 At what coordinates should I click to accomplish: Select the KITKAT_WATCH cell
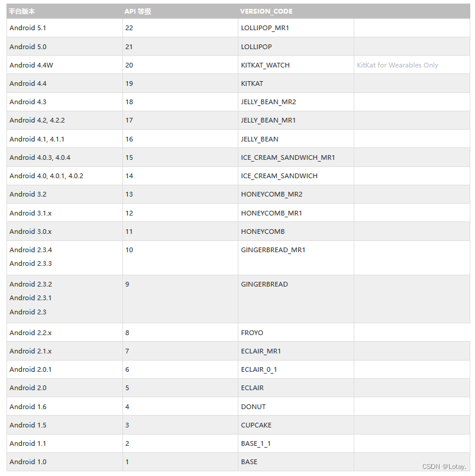coord(265,65)
